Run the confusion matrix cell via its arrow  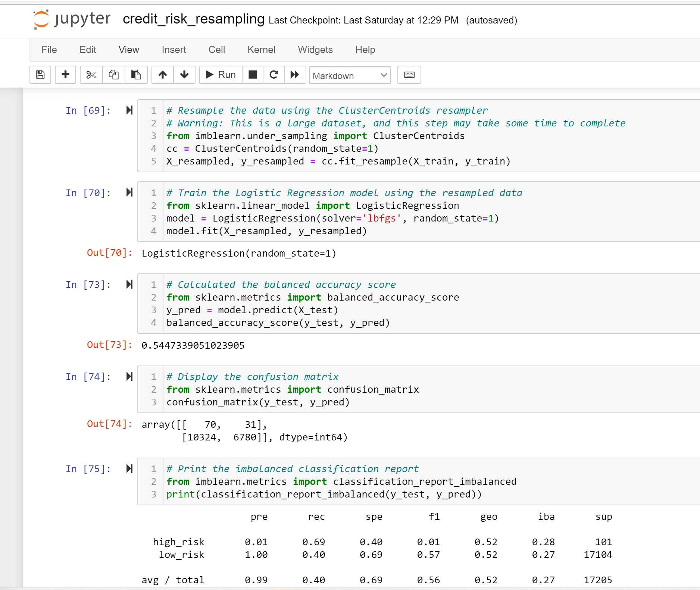pyautogui.click(x=129, y=377)
